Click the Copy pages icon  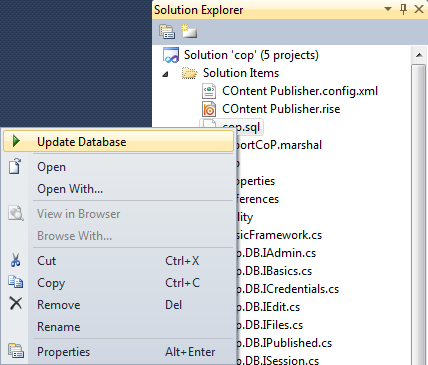coord(15,282)
